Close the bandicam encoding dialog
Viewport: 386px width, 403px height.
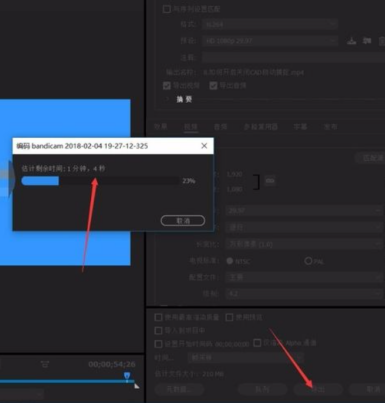[x=204, y=146]
